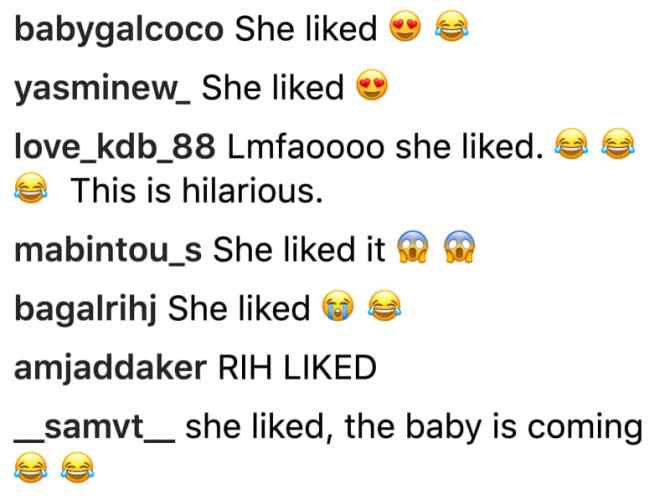Image resolution: width=670 pixels, height=499 pixels.
Task: Click first laughing emoji under __samvt__ comment
Action: tap(31, 467)
